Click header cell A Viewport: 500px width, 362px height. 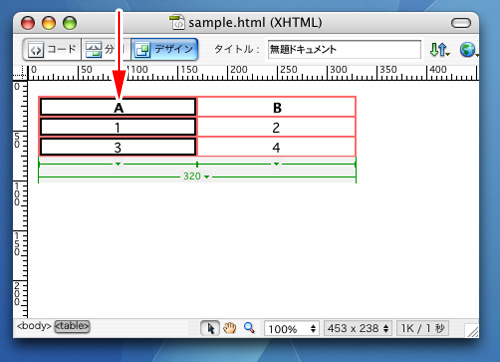point(118,107)
